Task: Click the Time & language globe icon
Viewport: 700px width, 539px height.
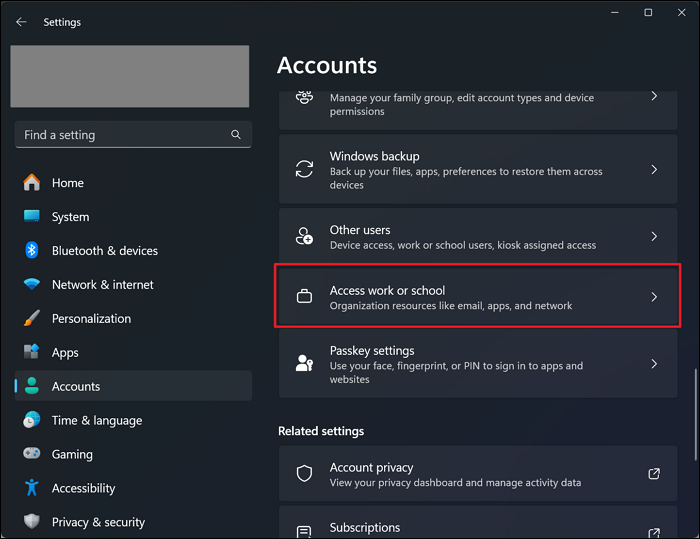Action: coord(32,421)
